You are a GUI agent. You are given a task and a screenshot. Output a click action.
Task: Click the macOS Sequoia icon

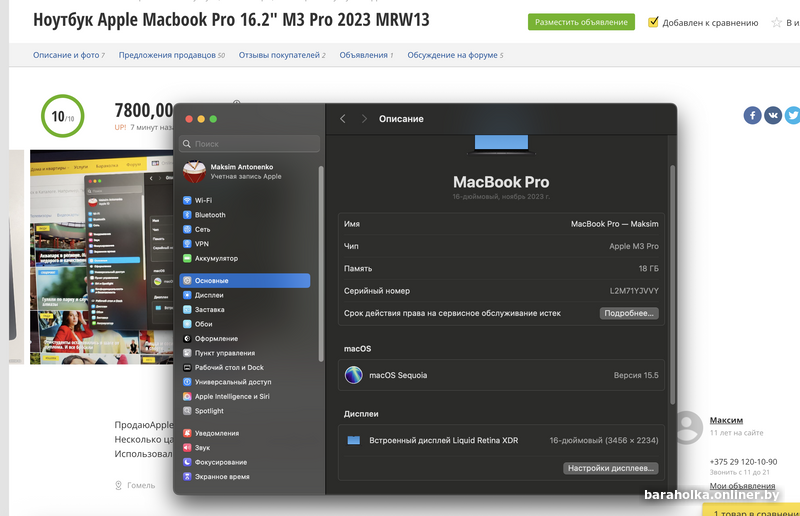[354, 375]
